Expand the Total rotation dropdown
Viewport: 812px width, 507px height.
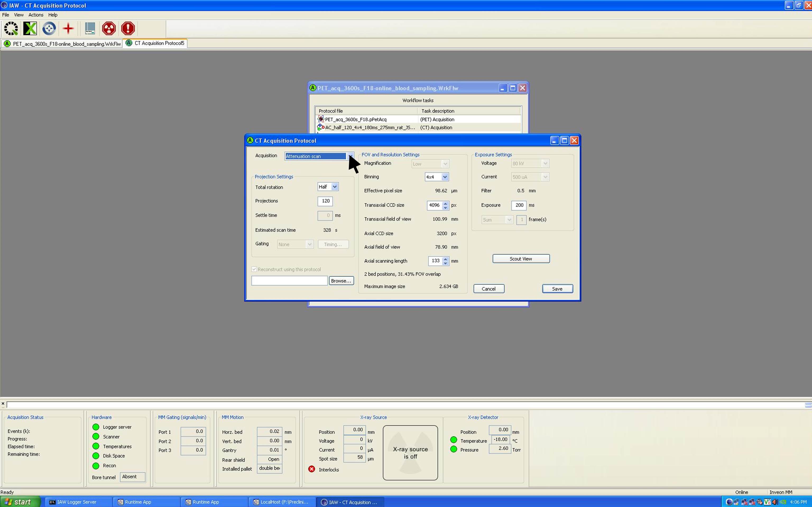pyautogui.click(x=335, y=187)
